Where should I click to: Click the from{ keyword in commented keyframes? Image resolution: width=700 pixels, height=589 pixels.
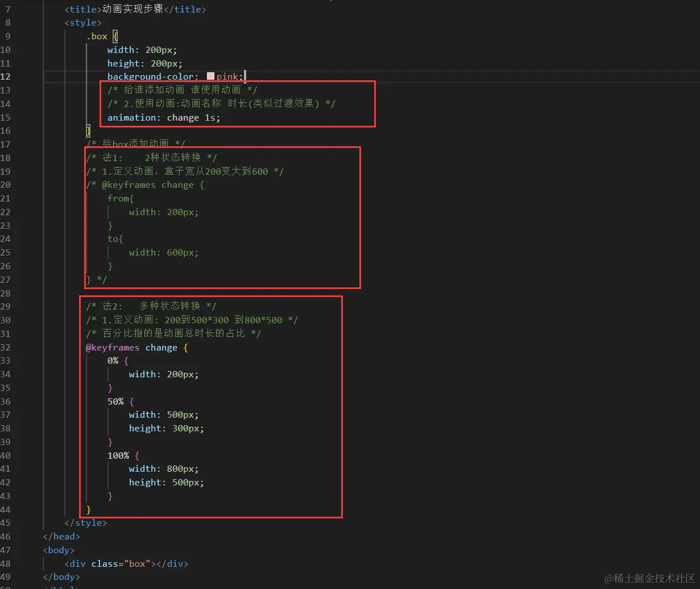coord(121,199)
